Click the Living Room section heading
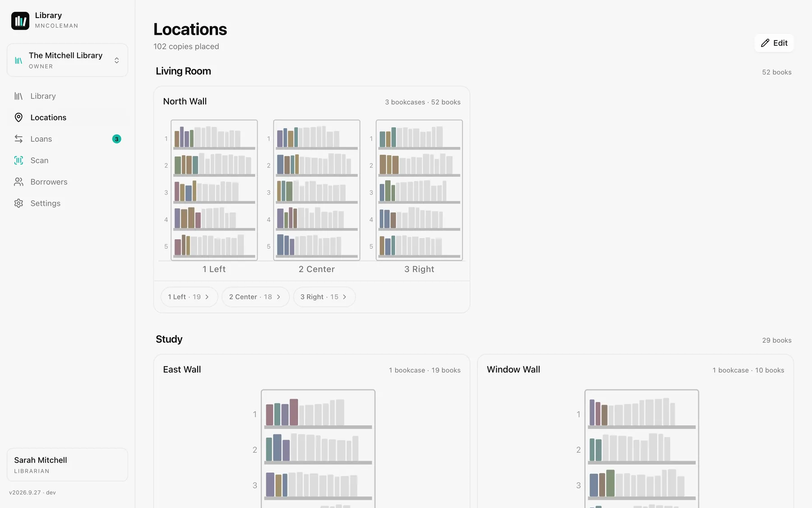This screenshot has width=812, height=508. 183,71
